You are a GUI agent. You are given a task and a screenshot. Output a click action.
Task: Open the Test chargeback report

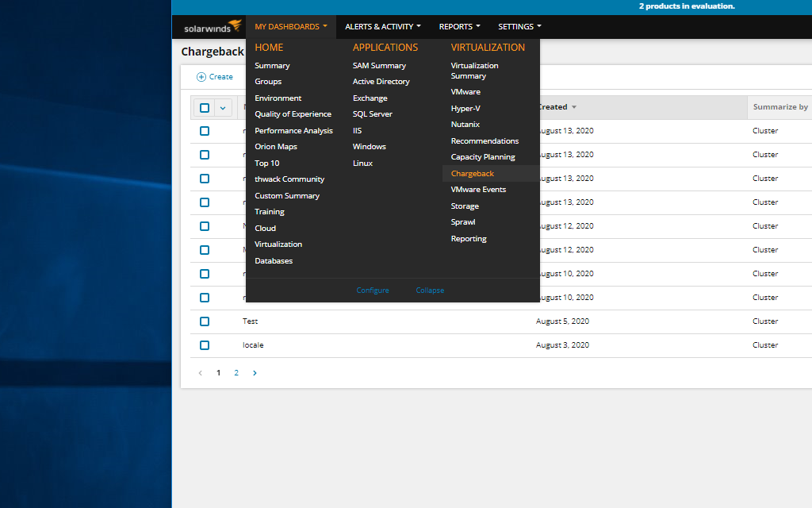[x=250, y=321]
